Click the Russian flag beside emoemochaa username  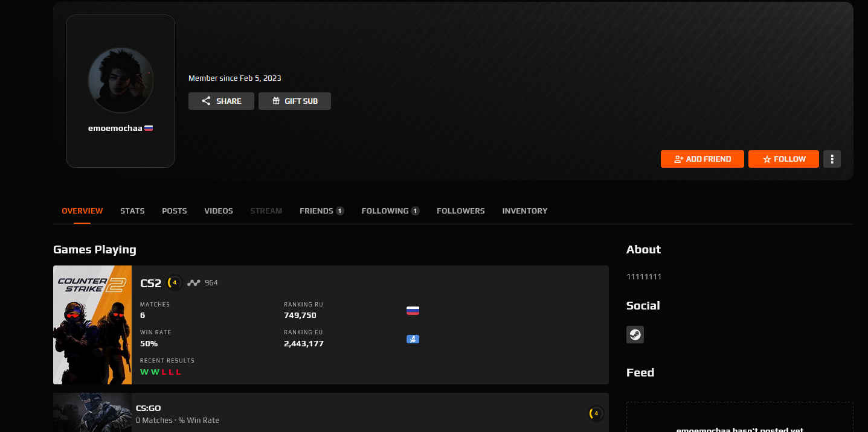coord(149,128)
